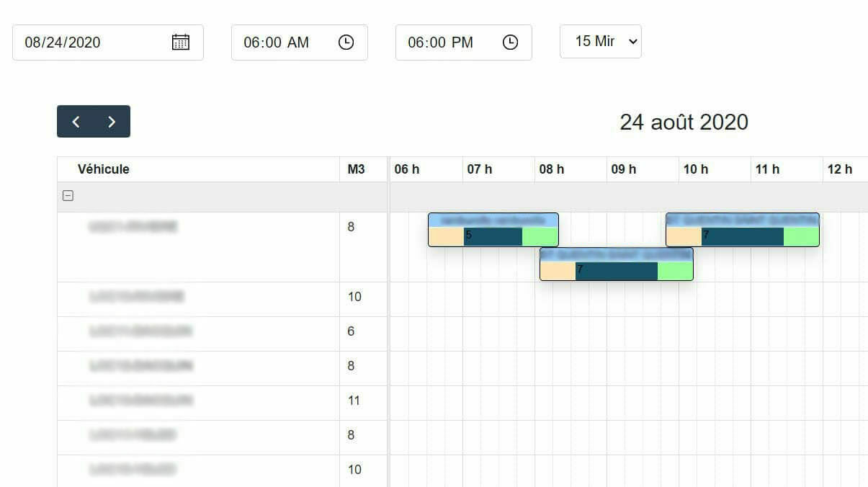Image resolution: width=868 pixels, height=487 pixels.
Task: Click the blue title bar of the 07 h task
Action: click(x=493, y=220)
